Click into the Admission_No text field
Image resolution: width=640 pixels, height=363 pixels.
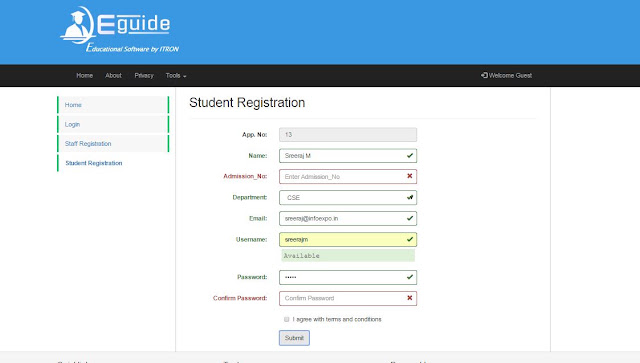(348, 176)
